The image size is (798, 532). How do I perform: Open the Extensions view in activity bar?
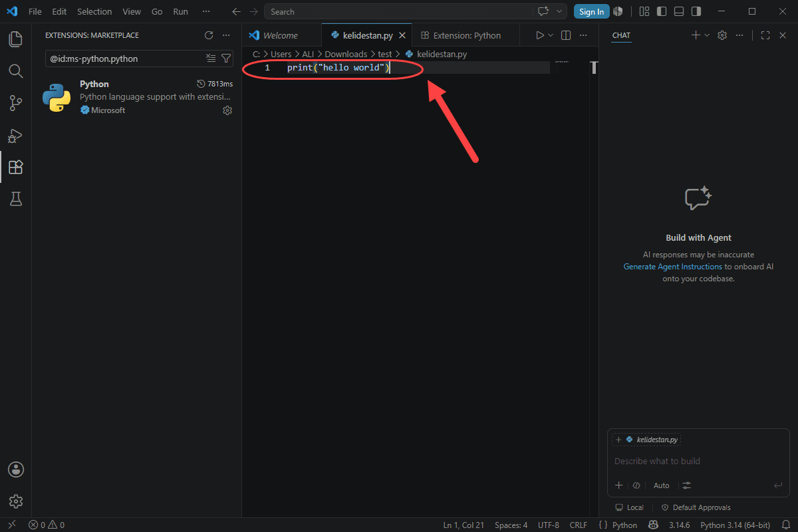(16, 167)
